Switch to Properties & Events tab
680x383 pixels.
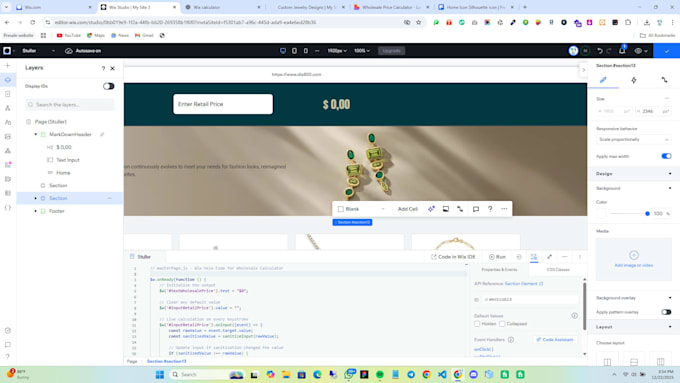(x=499, y=270)
